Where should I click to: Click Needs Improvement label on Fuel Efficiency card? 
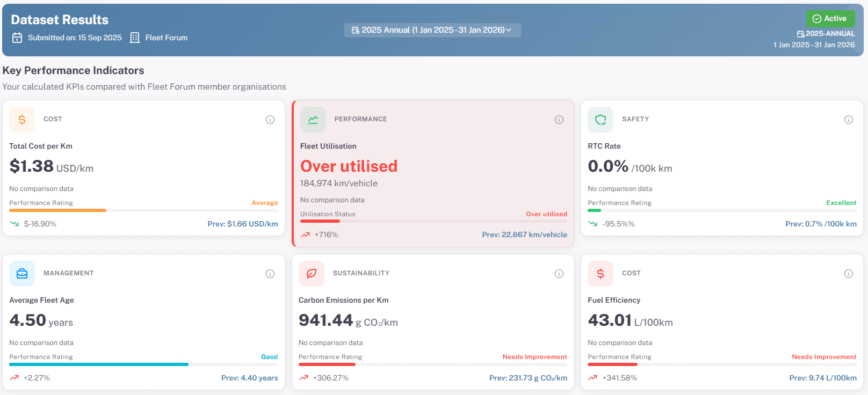click(824, 357)
